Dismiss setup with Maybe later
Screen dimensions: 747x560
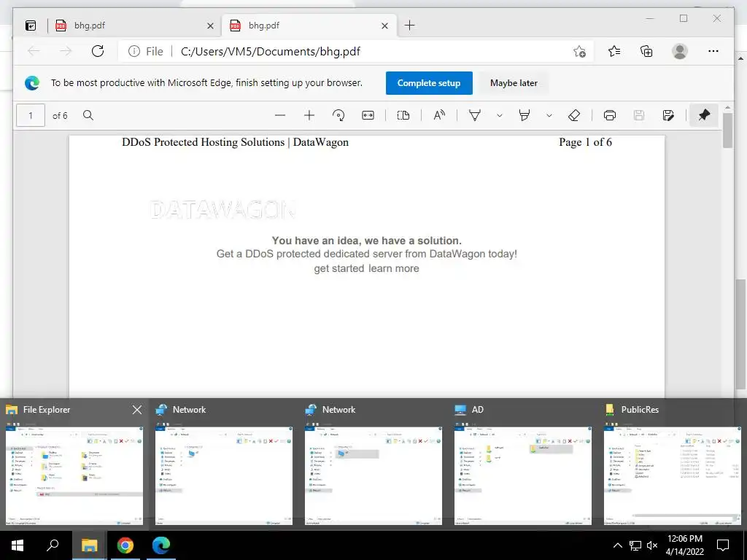click(x=514, y=83)
